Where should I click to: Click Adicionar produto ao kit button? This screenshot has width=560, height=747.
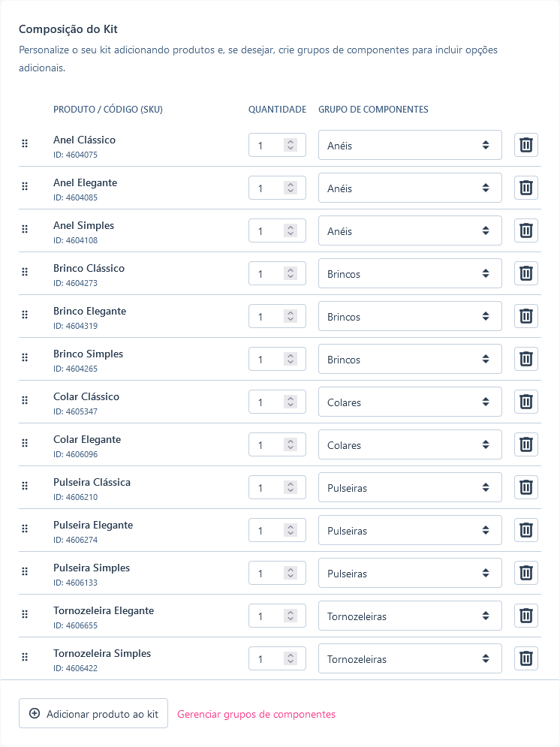[x=93, y=713]
